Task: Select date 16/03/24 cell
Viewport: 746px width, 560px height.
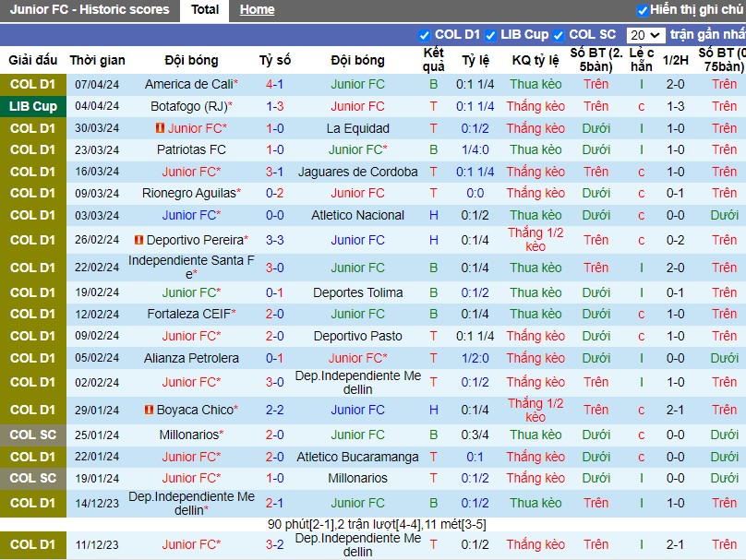Action: coord(97,172)
